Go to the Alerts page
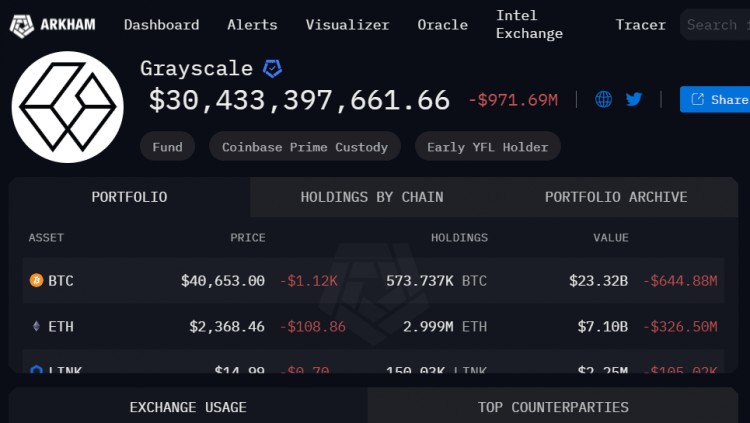The image size is (750, 423). click(x=252, y=25)
